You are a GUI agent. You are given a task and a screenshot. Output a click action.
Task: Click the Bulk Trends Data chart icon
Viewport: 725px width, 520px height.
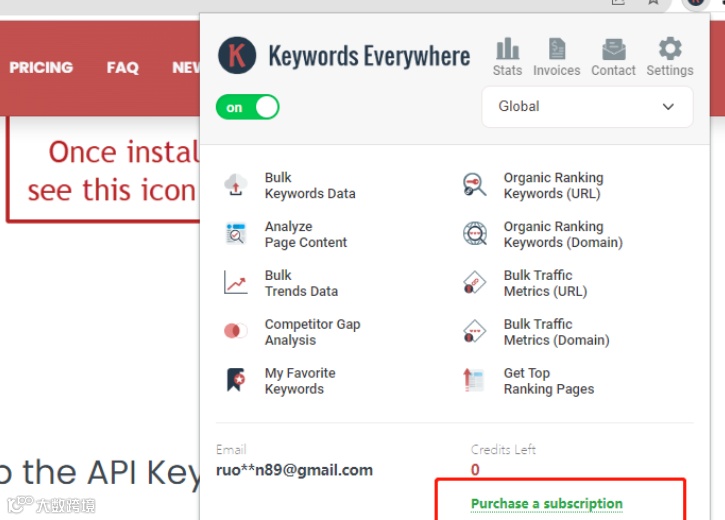[x=236, y=282]
